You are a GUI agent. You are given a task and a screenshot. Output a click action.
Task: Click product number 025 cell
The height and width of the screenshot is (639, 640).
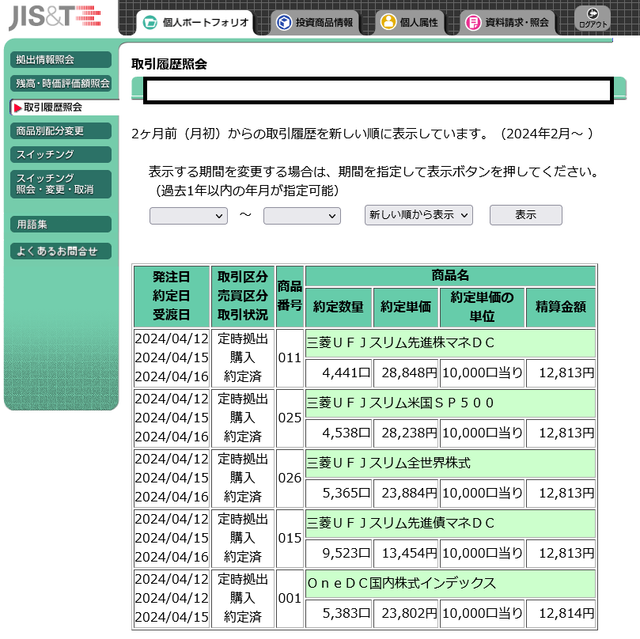tap(290, 418)
